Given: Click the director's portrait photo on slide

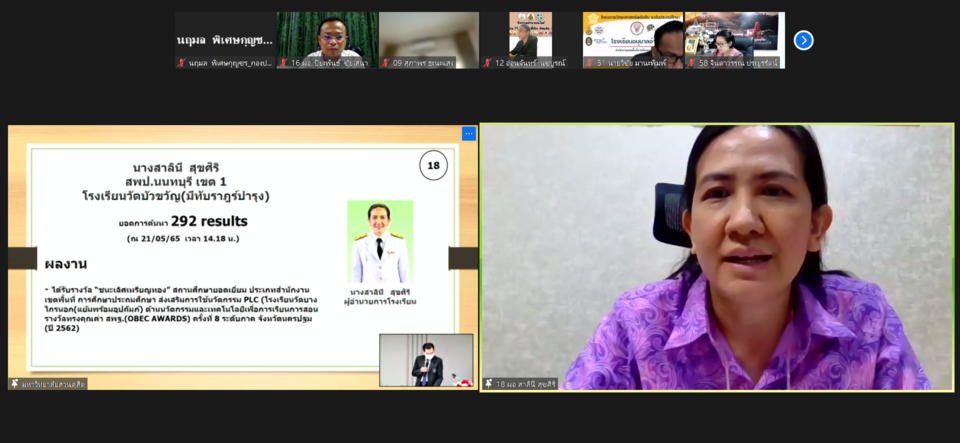Looking at the screenshot, I should [380, 243].
